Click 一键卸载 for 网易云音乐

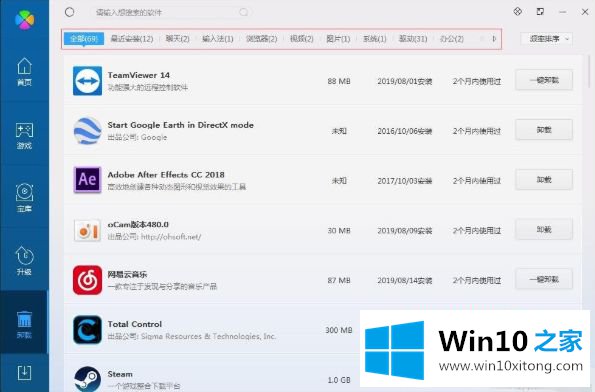pos(544,279)
